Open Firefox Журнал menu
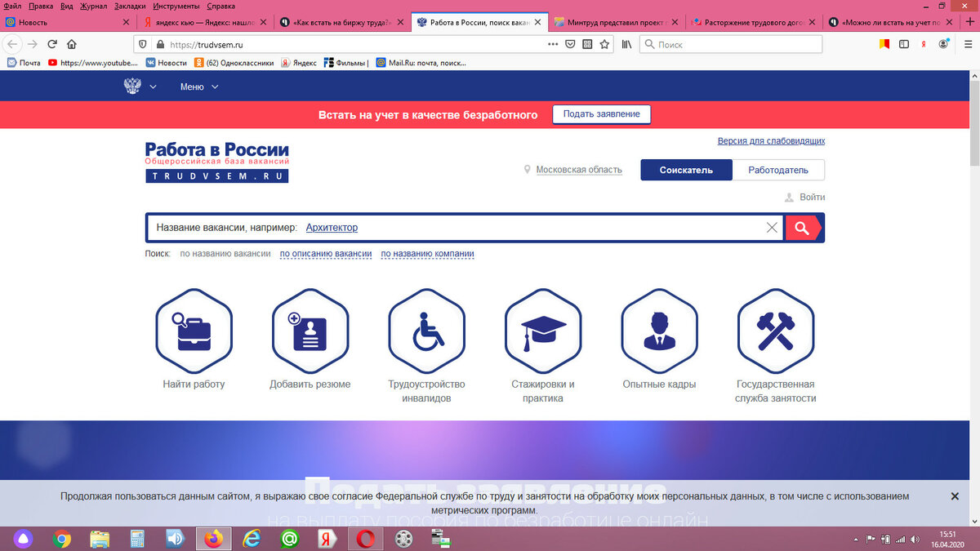Screen dimensions: 980x551 click(93, 6)
